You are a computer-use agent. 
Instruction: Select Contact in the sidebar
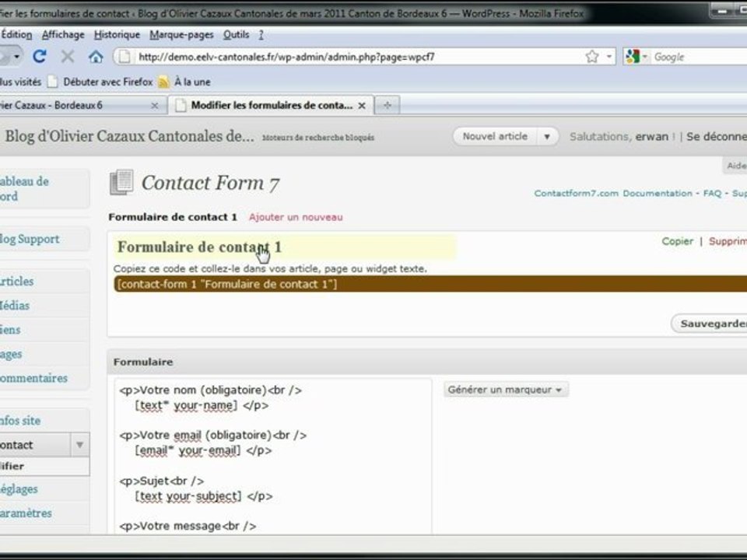[x=35, y=445]
